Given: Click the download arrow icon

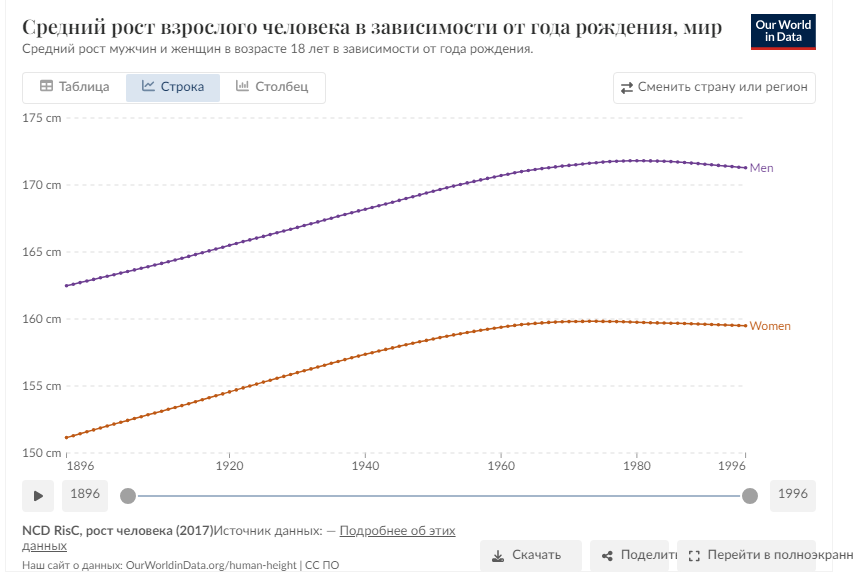Looking at the screenshot, I should coord(497,555).
